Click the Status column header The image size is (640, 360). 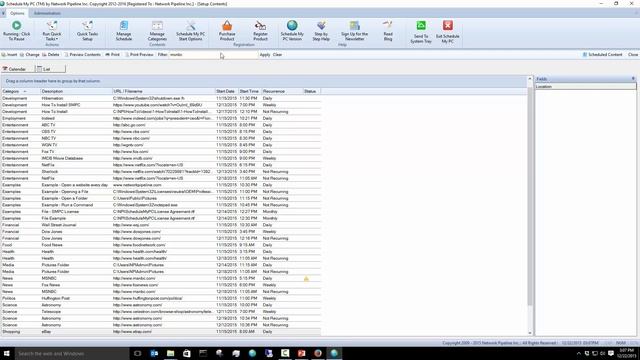(x=312, y=91)
